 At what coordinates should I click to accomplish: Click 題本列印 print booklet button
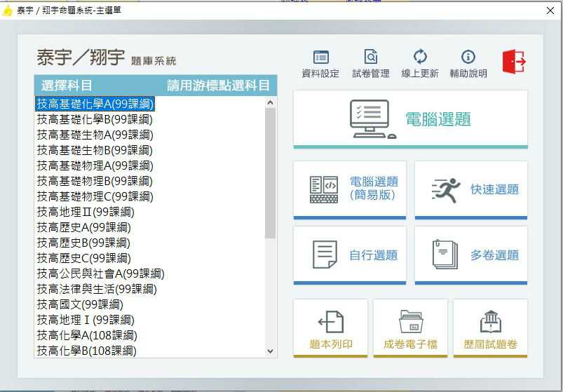click(x=331, y=328)
